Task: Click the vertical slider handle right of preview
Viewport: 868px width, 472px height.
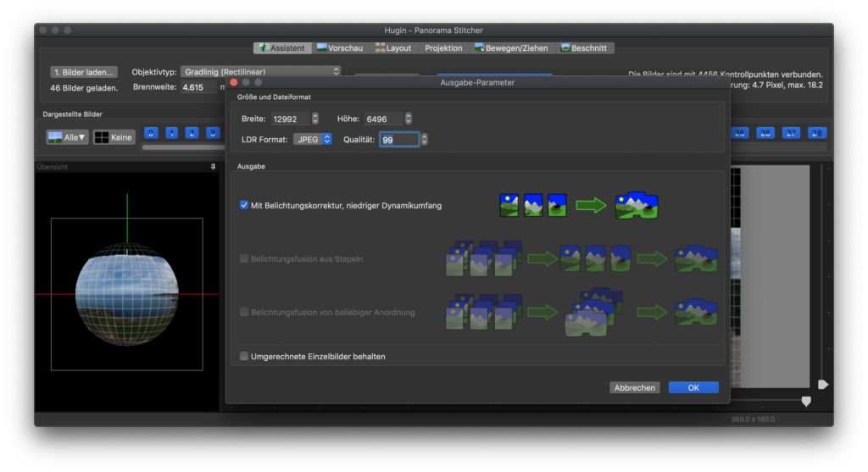Action: click(822, 385)
